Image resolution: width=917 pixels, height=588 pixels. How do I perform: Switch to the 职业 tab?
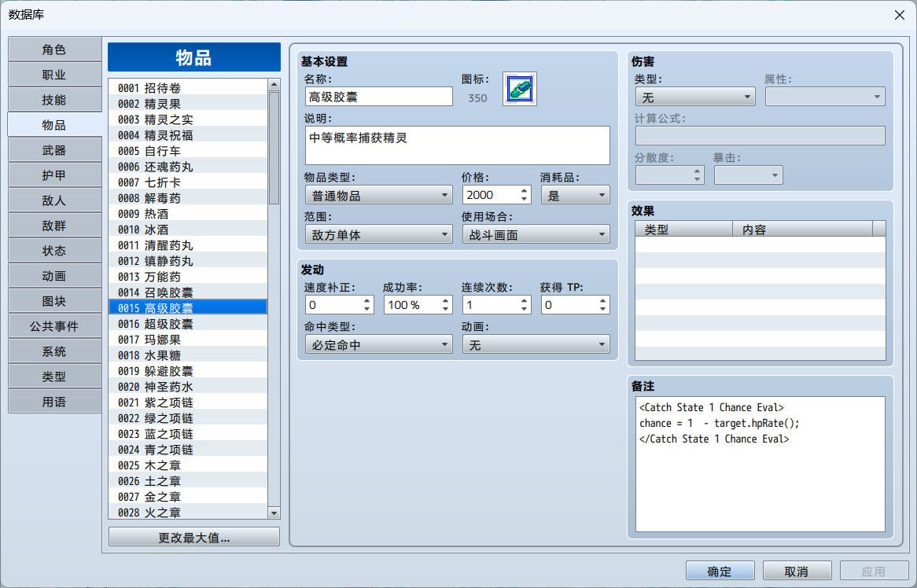point(54,75)
